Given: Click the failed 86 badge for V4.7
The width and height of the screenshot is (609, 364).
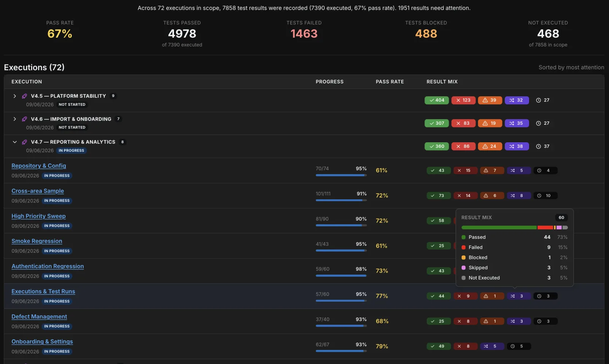Looking at the screenshot, I should (463, 146).
